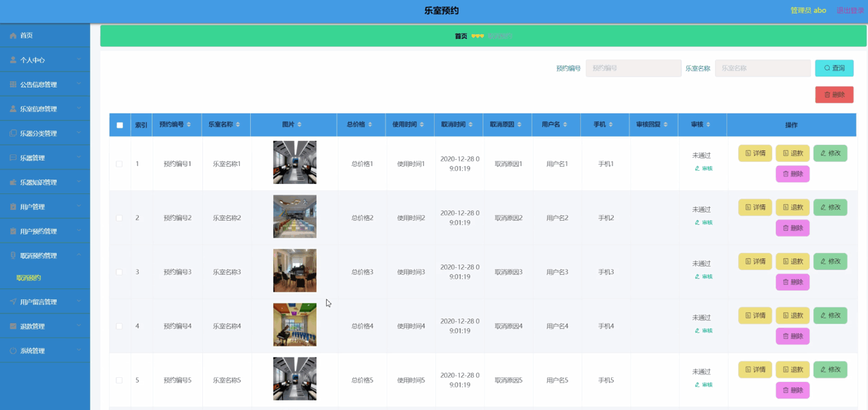Click the 审核 review pencil icon on row 1
868x410 pixels.
[704, 167]
